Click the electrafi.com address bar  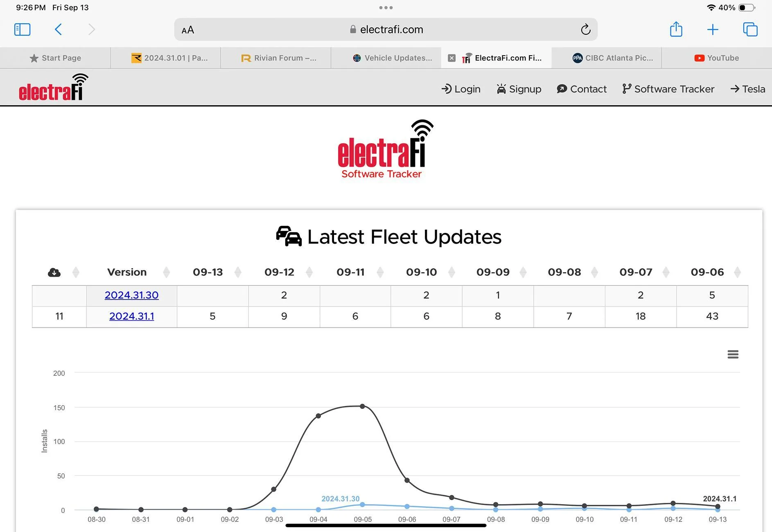386,29
